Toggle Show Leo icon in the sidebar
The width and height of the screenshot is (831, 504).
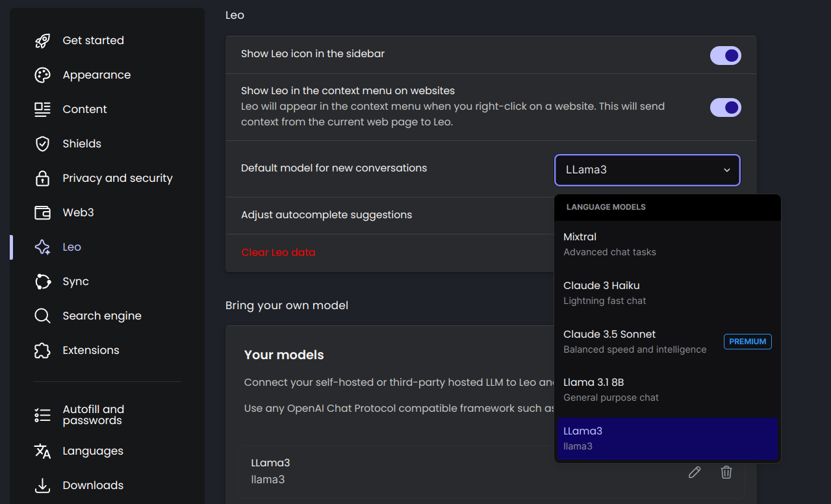[725, 55]
